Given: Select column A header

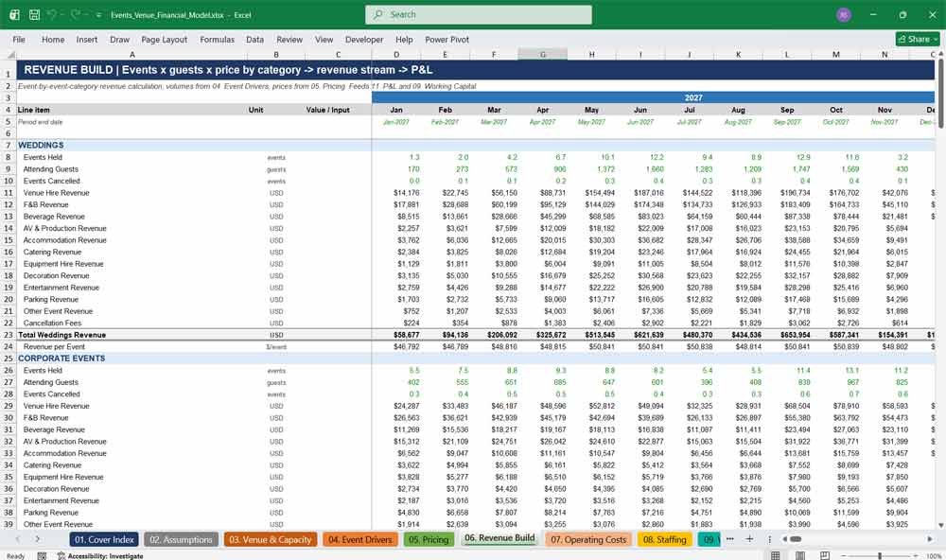Looking at the screenshot, I should [131, 54].
